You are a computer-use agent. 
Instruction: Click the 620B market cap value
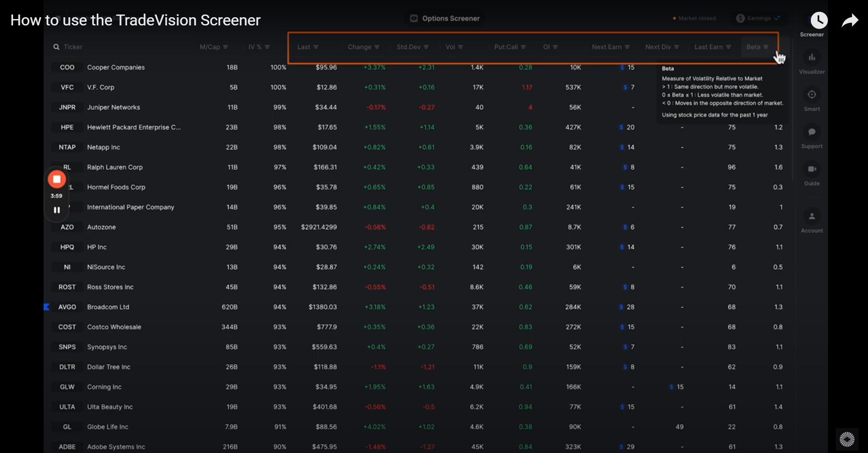(229, 307)
